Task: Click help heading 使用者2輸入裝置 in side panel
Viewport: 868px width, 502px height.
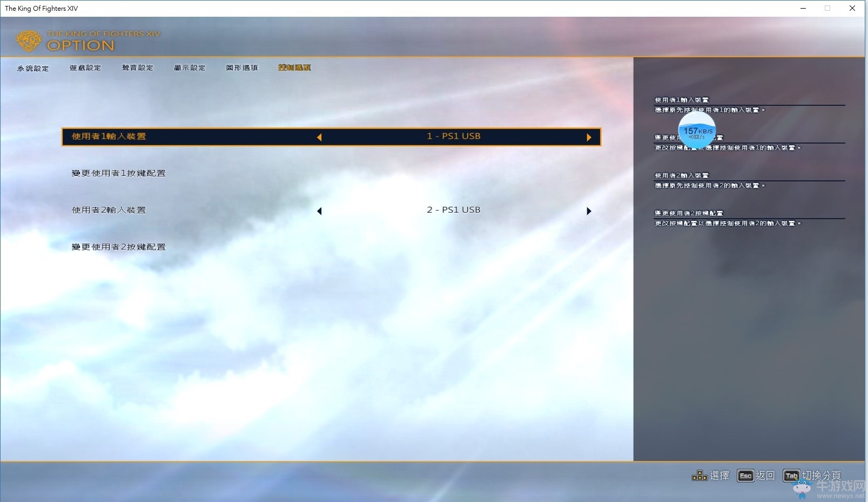Action: [682, 175]
